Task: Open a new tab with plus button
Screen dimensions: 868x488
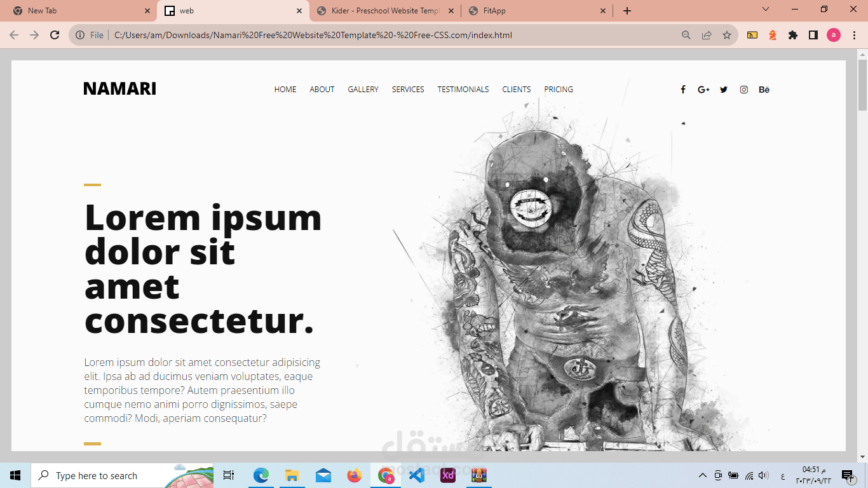Action: [x=627, y=11]
